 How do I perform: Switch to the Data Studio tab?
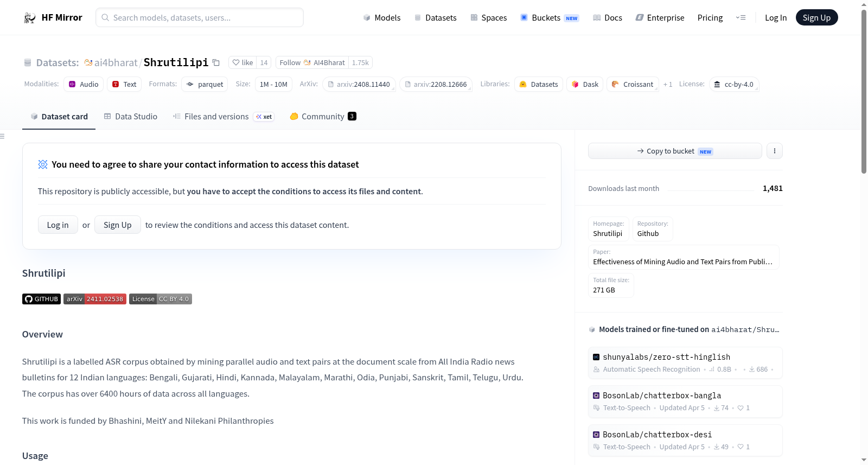131,116
